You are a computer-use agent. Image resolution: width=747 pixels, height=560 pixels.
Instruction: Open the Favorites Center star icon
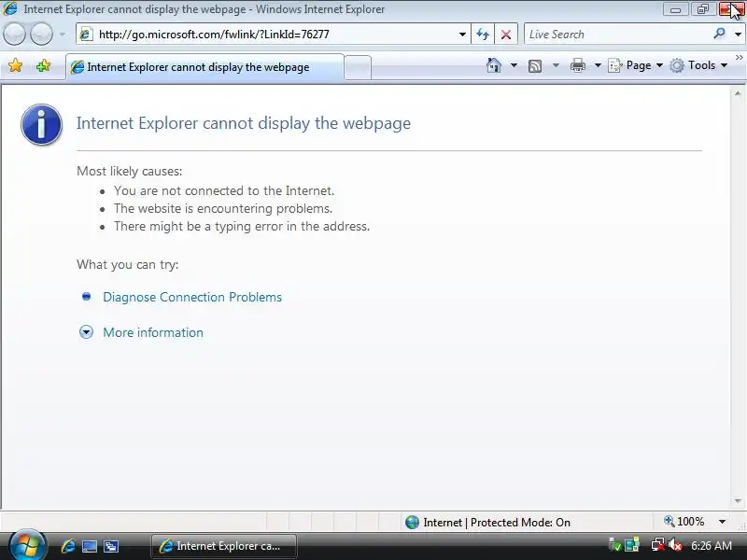[15, 65]
